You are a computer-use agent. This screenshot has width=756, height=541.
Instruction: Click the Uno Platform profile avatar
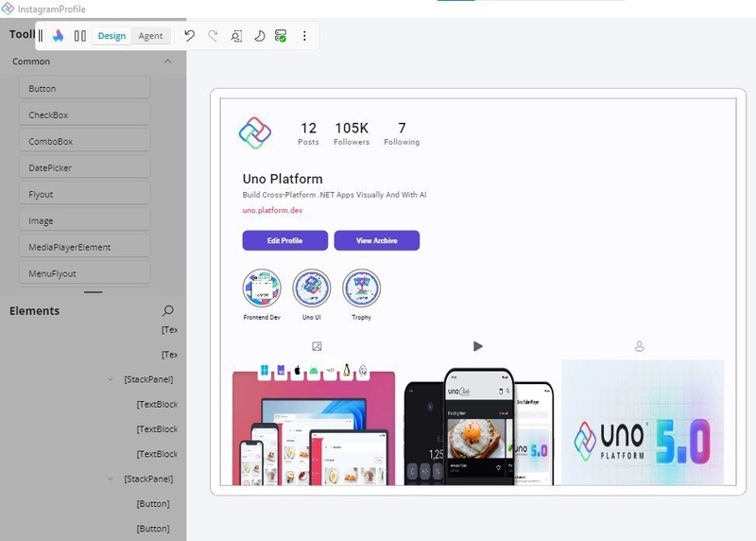(254, 132)
